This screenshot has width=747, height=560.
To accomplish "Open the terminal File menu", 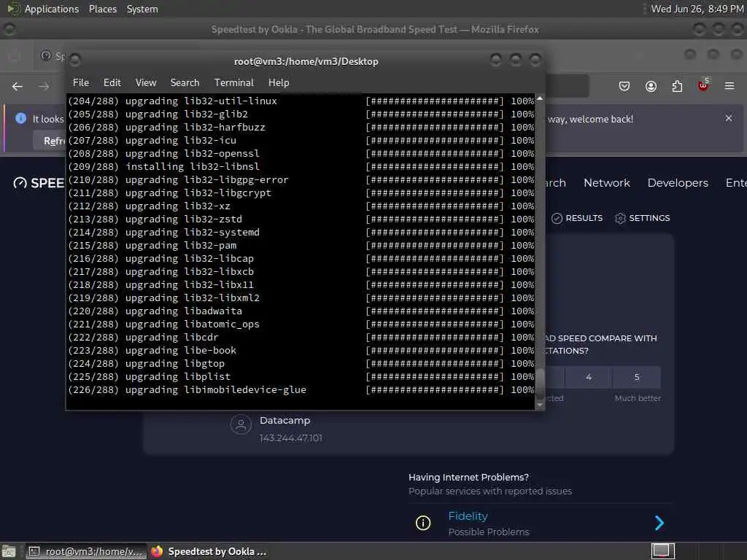I will tap(80, 83).
